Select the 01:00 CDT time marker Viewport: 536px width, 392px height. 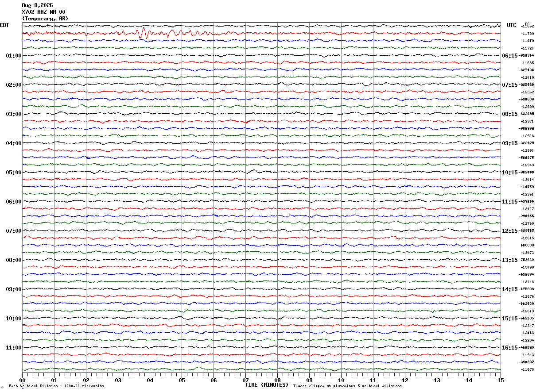coord(14,56)
